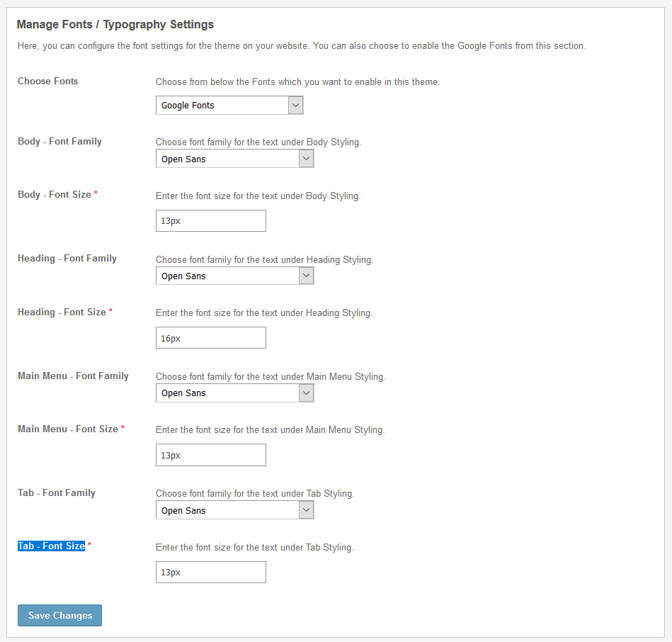Click the Body Font Size input field
The image size is (672, 642).
click(210, 220)
